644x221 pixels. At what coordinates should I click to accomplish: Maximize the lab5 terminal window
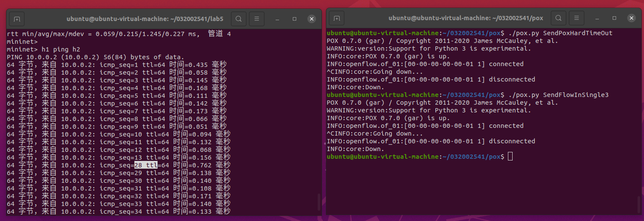point(295,19)
